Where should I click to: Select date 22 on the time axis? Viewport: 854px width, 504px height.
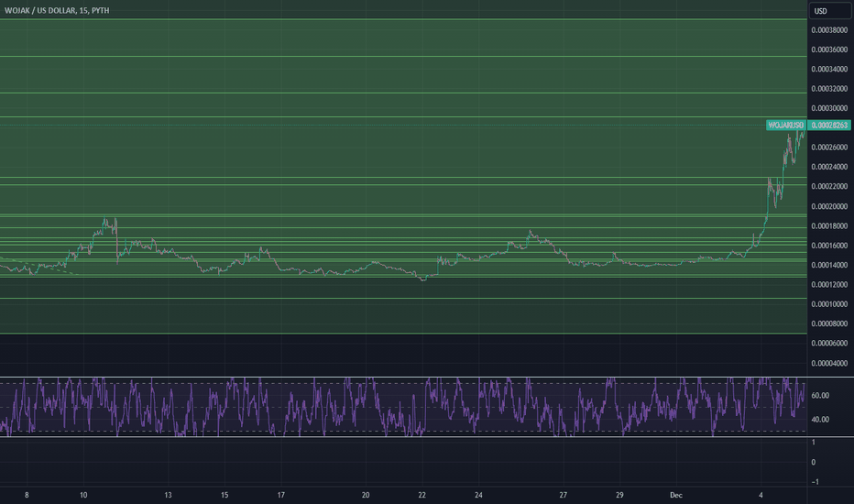pos(422,495)
